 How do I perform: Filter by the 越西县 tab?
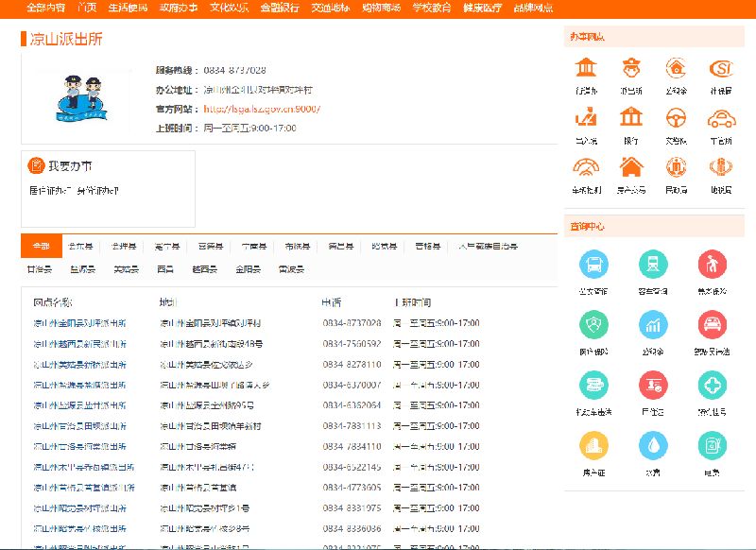coord(204,269)
